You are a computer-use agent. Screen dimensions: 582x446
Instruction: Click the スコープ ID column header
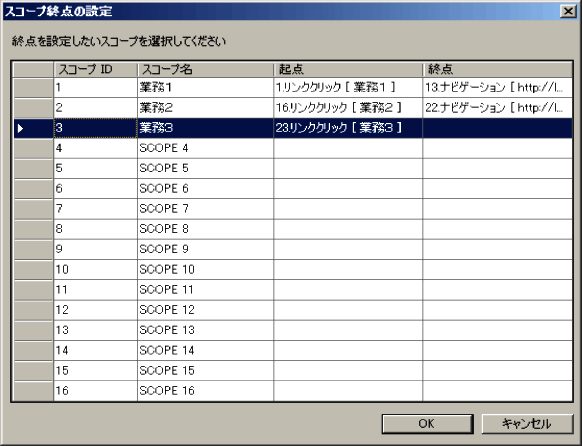pyautogui.click(x=96, y=69)
